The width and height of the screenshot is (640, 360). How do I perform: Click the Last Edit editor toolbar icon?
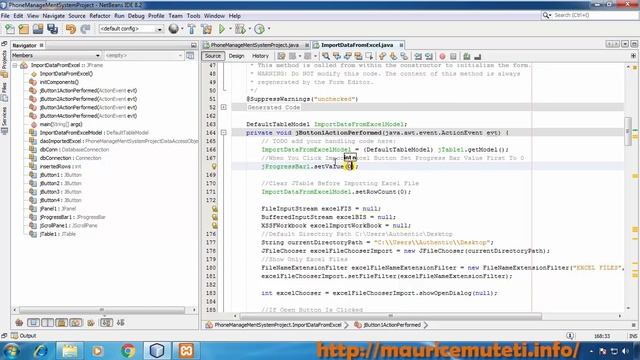(281, 56)
